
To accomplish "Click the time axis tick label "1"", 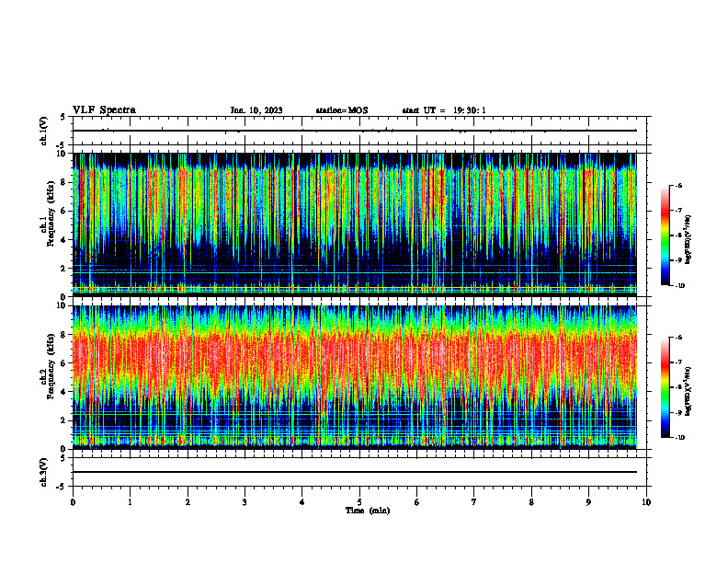I will point(130,502).
